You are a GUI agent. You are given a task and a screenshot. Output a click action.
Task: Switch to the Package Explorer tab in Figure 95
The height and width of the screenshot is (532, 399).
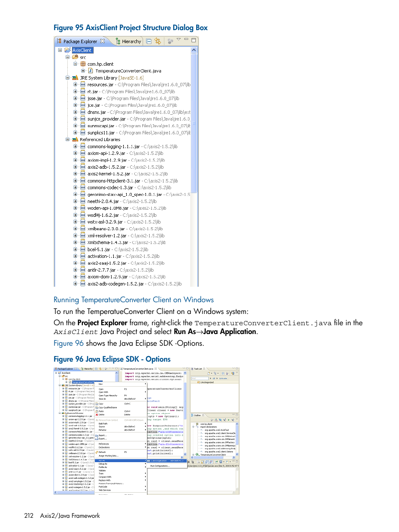[x=80, y=41]
